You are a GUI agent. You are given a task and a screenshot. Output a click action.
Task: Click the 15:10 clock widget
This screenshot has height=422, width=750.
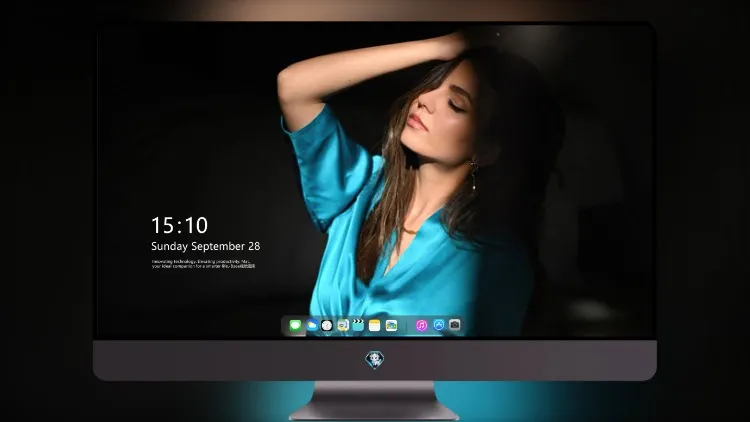179,225
